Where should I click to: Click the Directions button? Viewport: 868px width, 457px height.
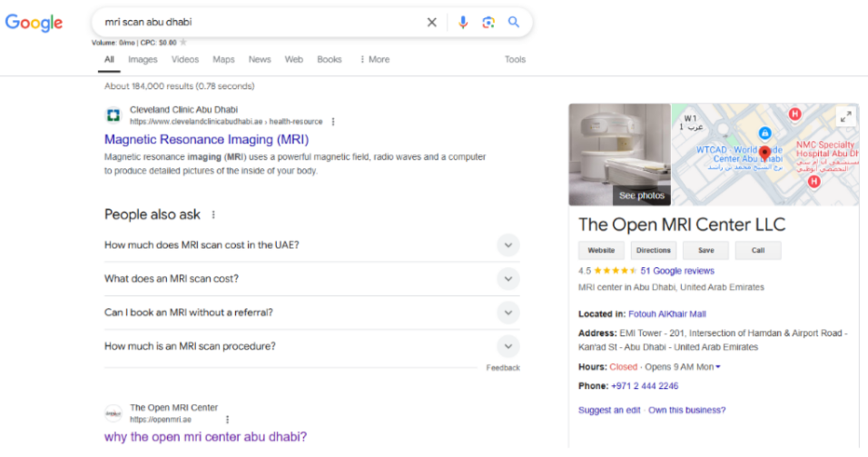(653, 251)
